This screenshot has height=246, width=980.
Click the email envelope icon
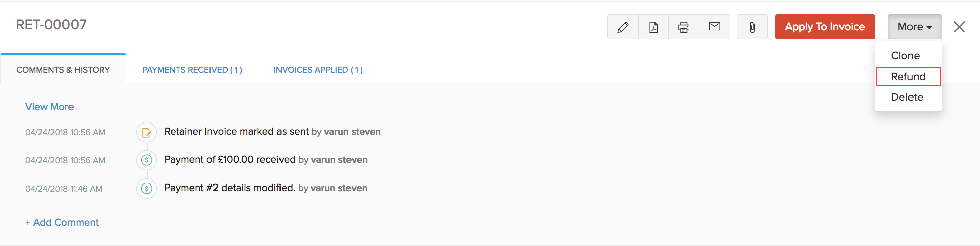point(714,27)
